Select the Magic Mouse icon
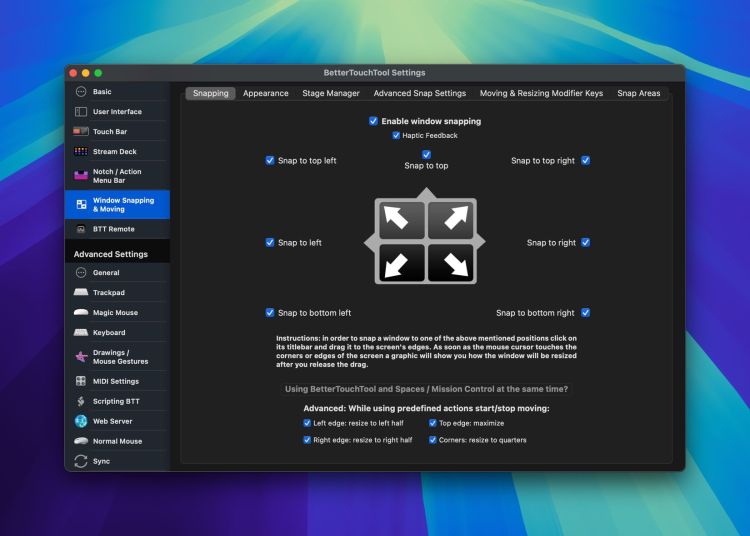 point(81,313)
